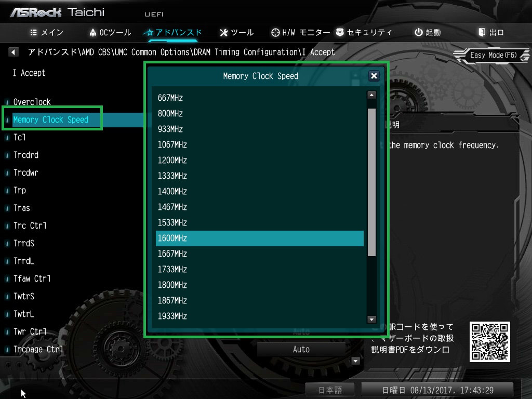Viewport: 532px width, 399px height.
Task: Choose 800MHz memory clock
Action: click(x=260, y=114)
